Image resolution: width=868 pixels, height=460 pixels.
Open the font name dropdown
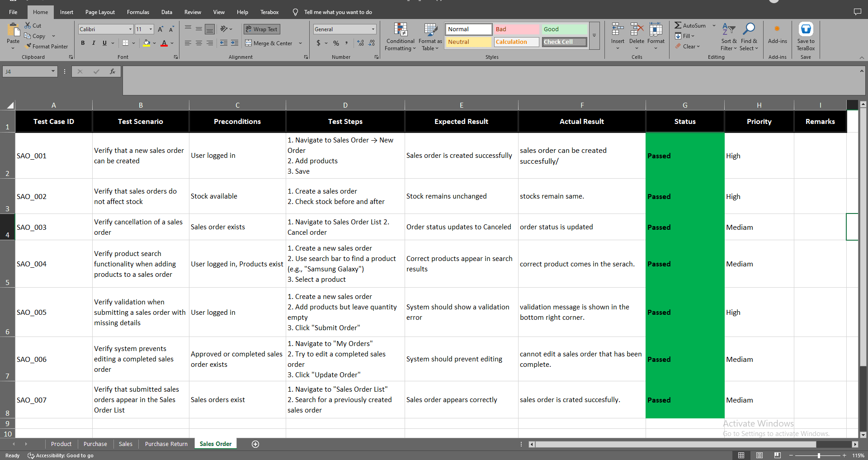point(130,29)
